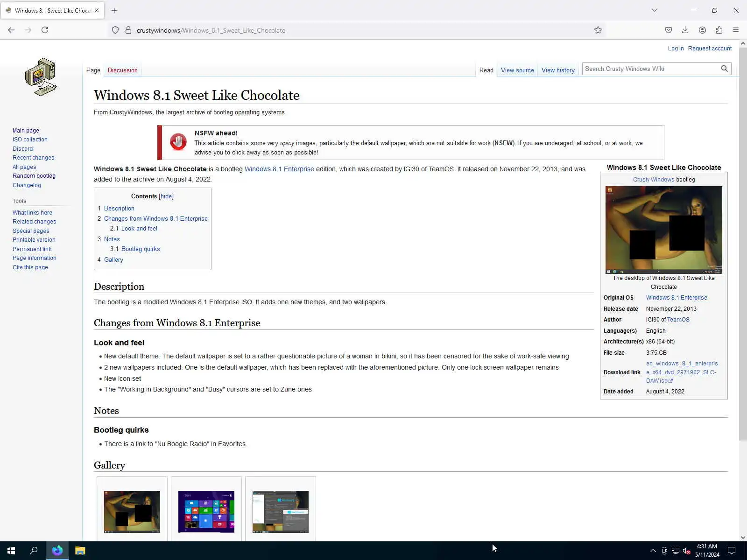Show hidden system tray icons
This screenshot has height=560, width=747.
coord(653,551)
